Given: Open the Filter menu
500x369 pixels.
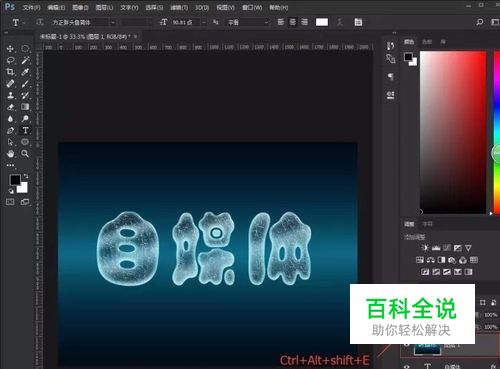Looking at the screenshot, I should tap(179, 7).
